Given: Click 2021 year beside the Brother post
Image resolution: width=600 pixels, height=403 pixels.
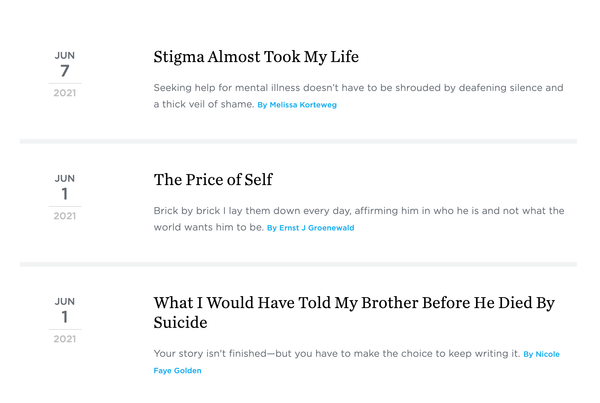Looking at the screenshot, I should (x=65, y=338).
